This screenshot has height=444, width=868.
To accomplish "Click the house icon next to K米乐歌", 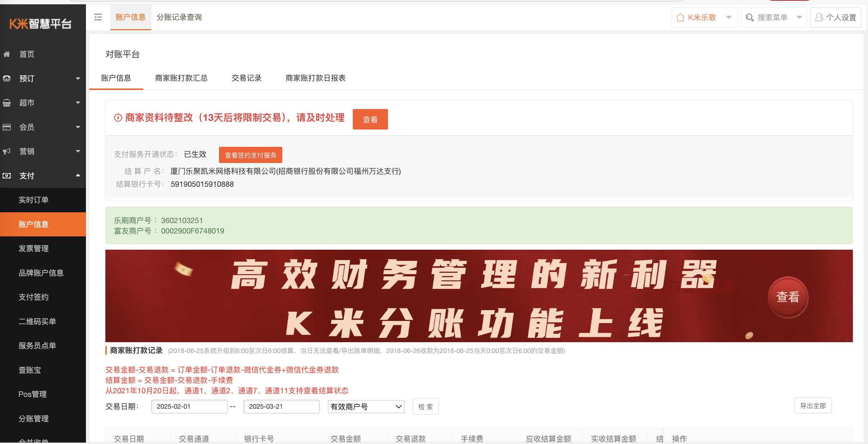I will click(x=680, y=18).
